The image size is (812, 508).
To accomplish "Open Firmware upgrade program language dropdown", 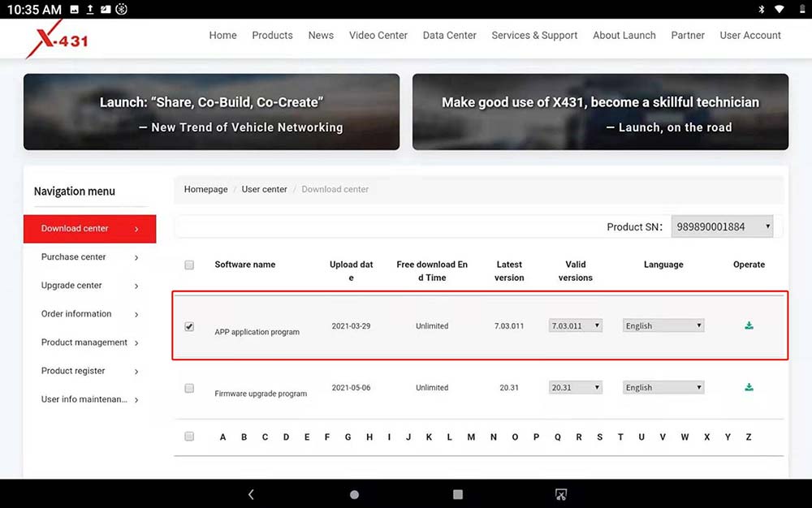I will [x=663, y=387].
